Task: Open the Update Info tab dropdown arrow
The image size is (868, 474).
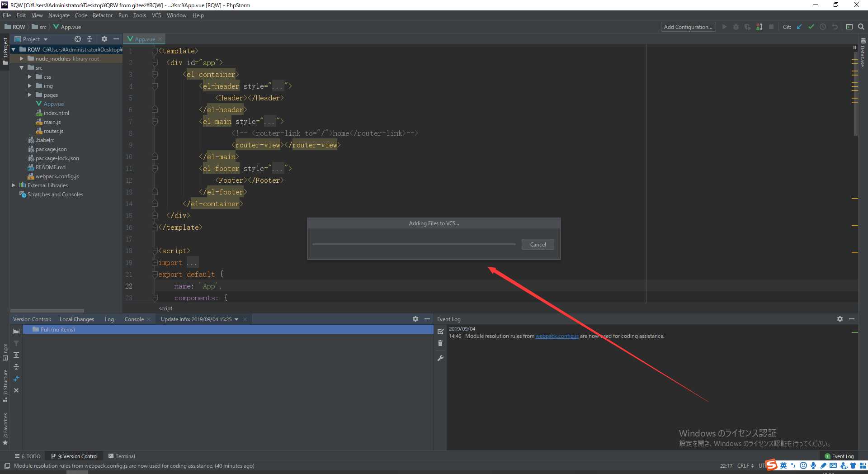Action: tap(236, 319)
